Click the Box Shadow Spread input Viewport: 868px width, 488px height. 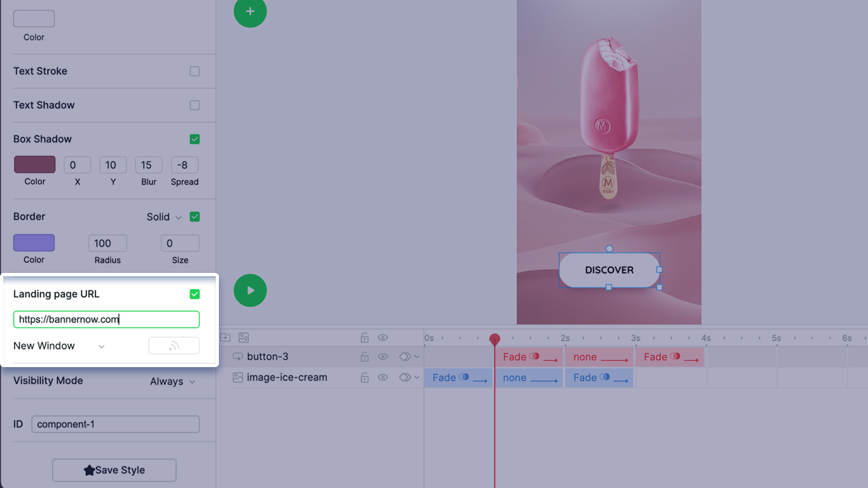(x=185, y=165)
